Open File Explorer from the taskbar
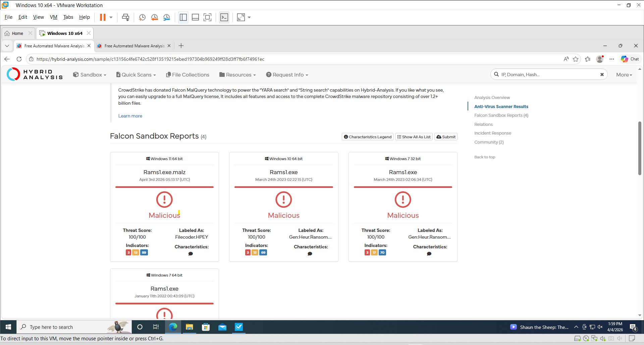The width and height of the screenshot is (644, 345). coord(190,327)
